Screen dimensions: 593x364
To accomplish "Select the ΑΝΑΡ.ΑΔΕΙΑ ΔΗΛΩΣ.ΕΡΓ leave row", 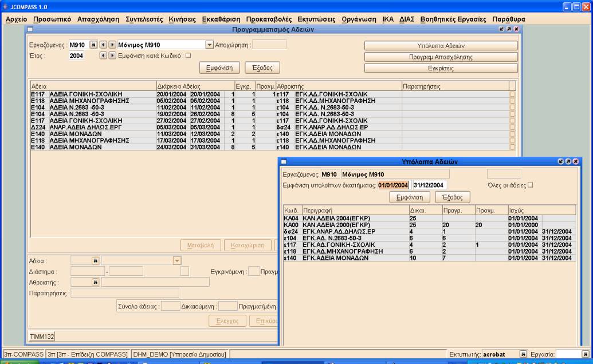I will (270, 127).
